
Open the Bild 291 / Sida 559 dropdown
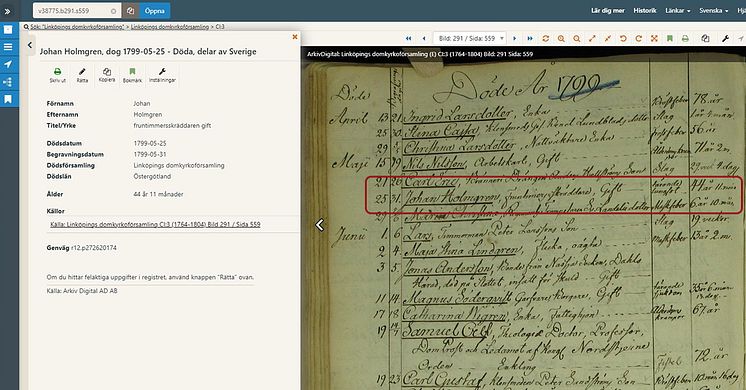pyautogui.click(x=469, y=39)
